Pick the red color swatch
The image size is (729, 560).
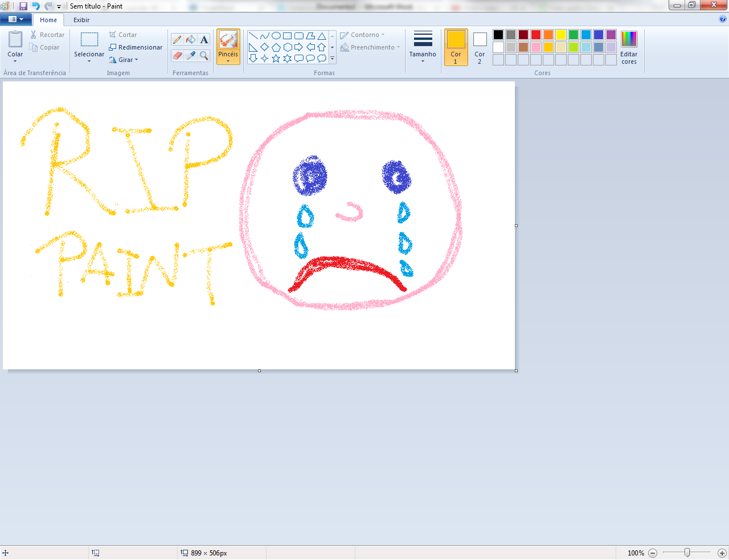point(536,35)
